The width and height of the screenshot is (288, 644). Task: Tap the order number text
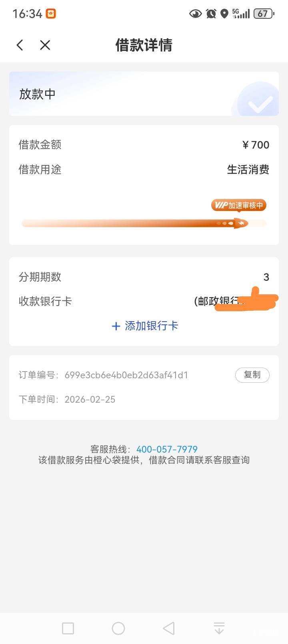click(126, 375)
